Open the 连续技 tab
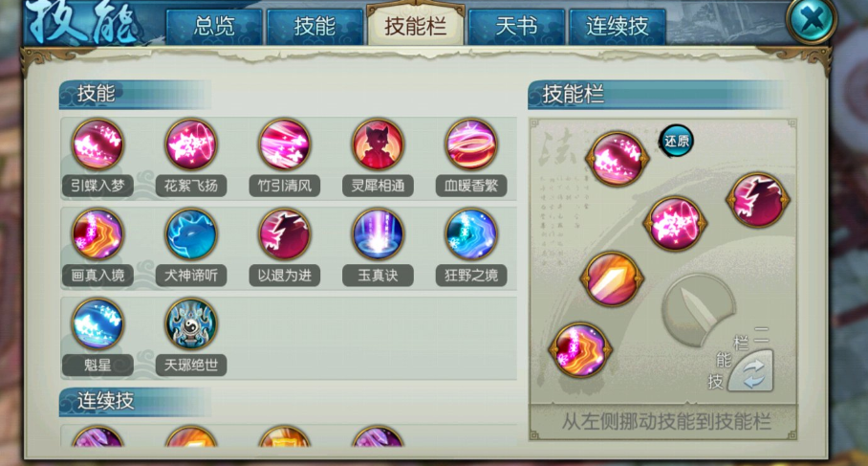The width and height of the screenshot is (868, 466). point(618,27)
